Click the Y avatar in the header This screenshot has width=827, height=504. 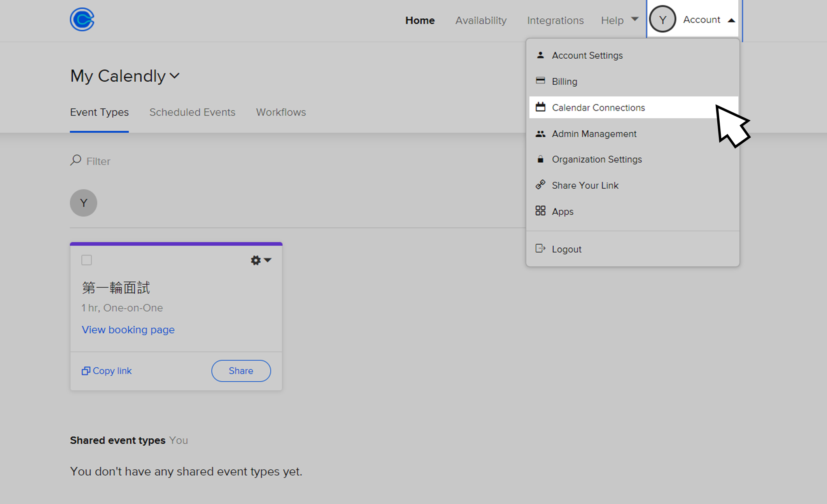click(x=662, y=19)
